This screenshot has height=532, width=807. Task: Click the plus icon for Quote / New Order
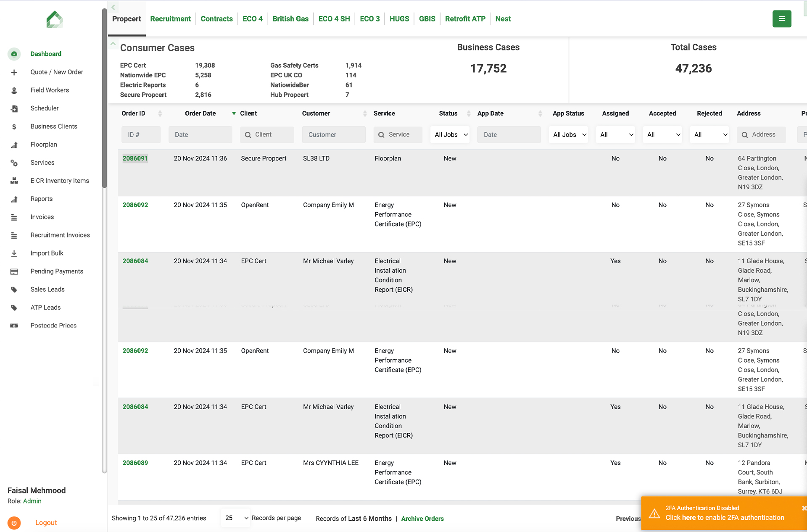tap(14, 72)
